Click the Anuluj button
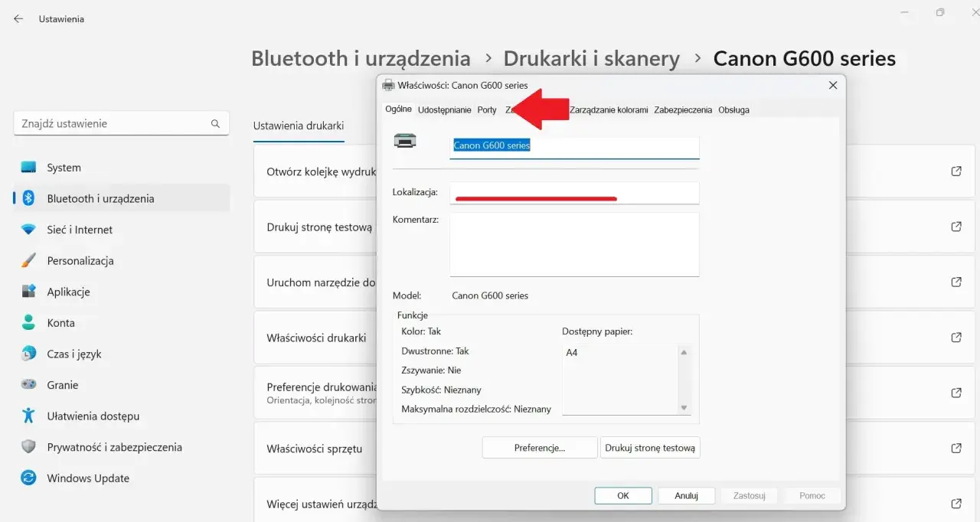 point(687,496)
